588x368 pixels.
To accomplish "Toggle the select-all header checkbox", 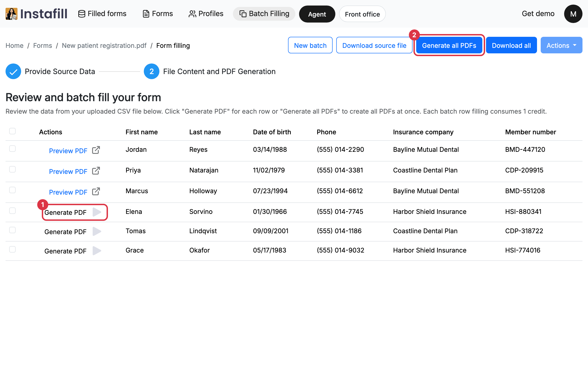I will (12, 131).
